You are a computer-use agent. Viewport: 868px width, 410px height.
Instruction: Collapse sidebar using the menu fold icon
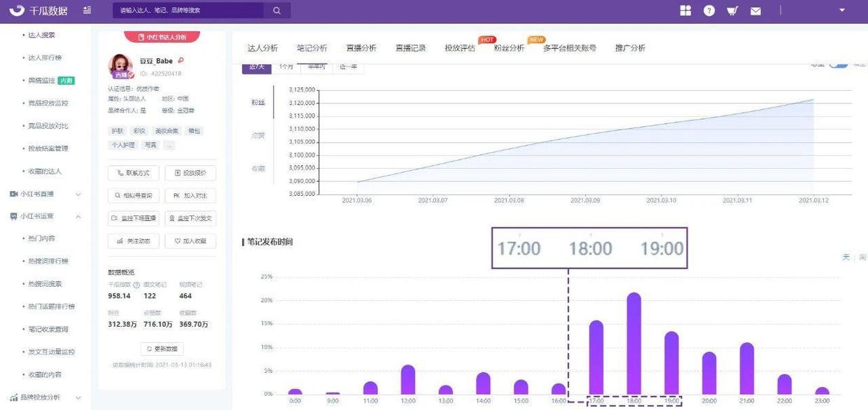point(87,10)
